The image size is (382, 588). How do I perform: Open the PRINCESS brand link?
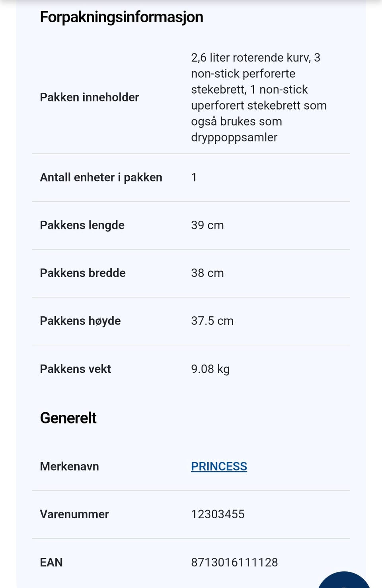219,466
